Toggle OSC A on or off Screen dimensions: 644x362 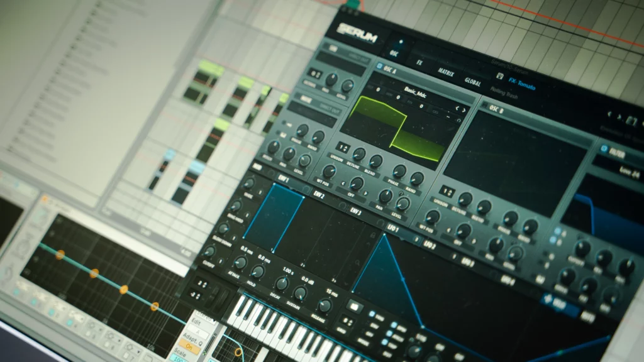380,65
